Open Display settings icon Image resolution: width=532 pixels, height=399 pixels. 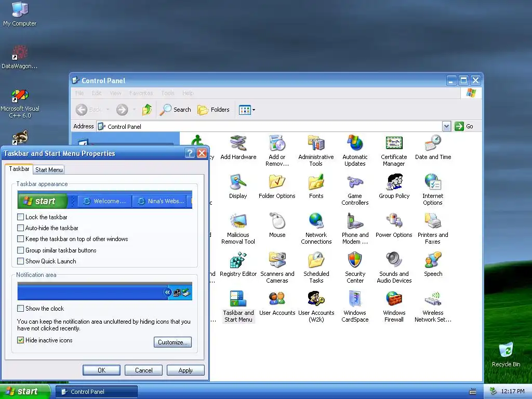point(238,187)
